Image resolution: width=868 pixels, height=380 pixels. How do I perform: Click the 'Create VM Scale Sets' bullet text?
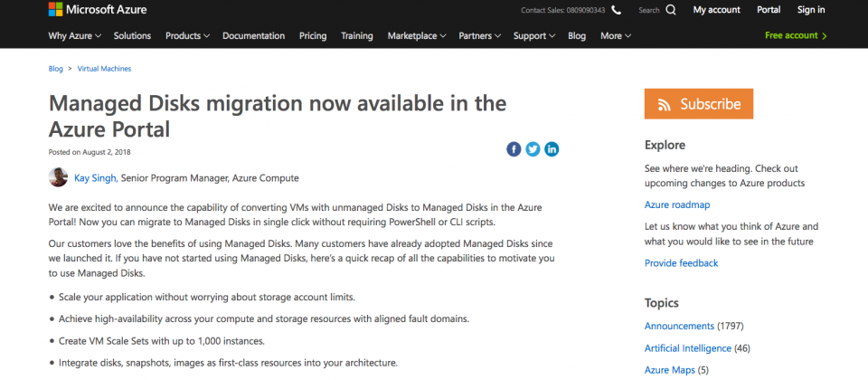(x=162, y=341)
